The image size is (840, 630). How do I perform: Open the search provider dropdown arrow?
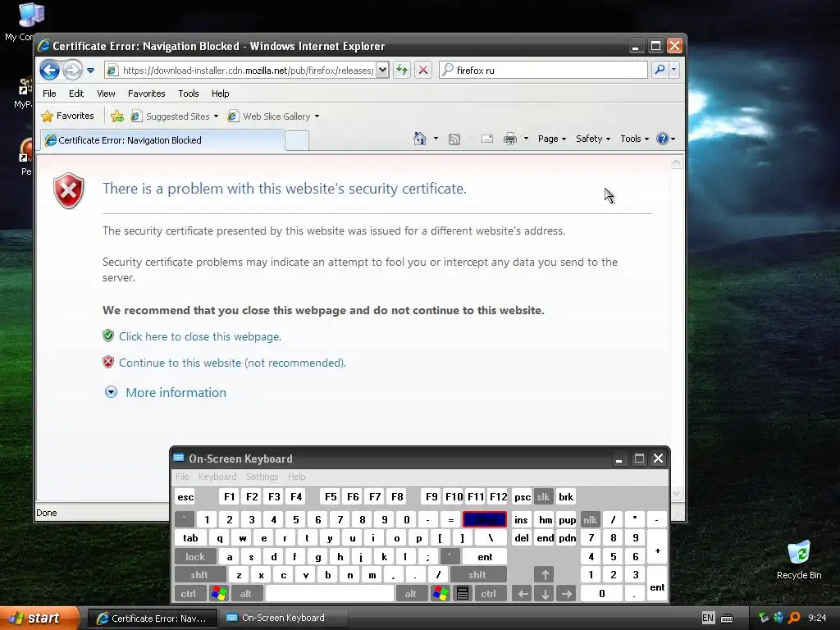pos(674,70)
